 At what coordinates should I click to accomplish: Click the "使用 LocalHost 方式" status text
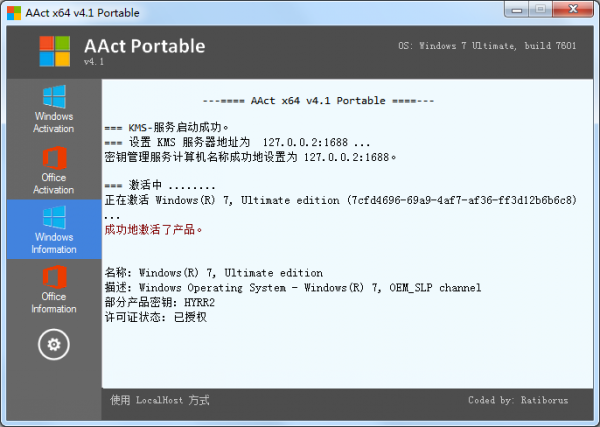click(160, 400)
